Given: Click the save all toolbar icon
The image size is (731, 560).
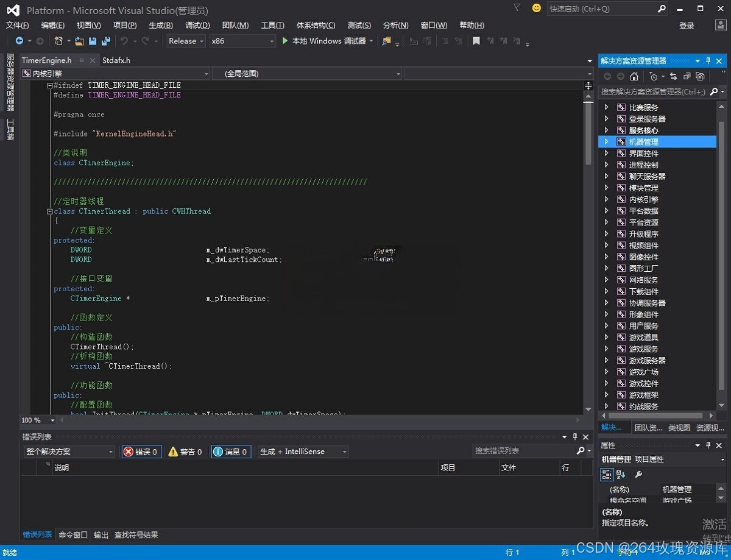Looking at the screenshot, I should (x=106, y=41).
